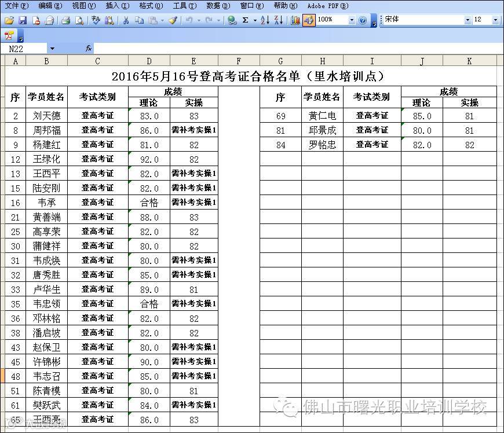Click the theory score 89.0 for 卢华生
The height and width of the screenshot is (433, 504).
(149, 289)
